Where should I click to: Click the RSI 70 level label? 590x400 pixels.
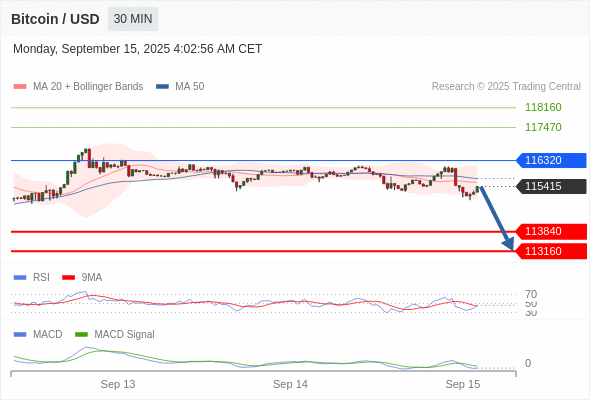(x=531, y=294)
